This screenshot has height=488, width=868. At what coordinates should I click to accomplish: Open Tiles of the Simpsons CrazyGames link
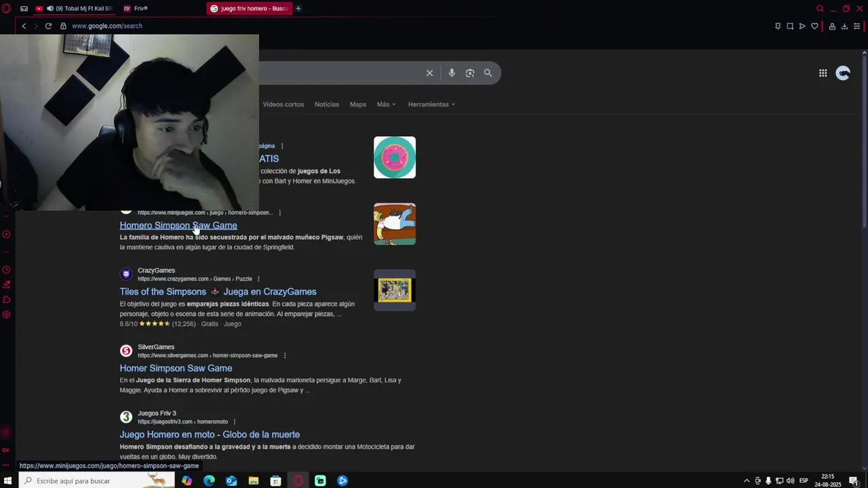click(x=218, y=291)
